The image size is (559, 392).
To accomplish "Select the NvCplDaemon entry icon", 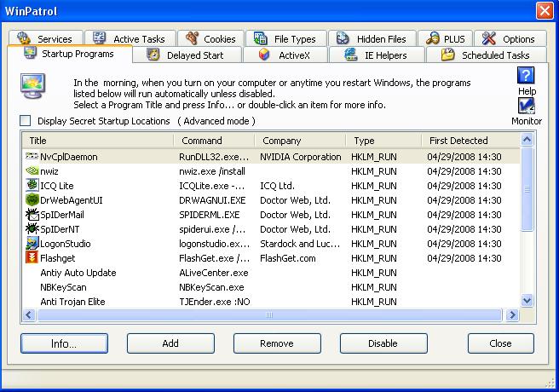I will click(x=32, y=157).
